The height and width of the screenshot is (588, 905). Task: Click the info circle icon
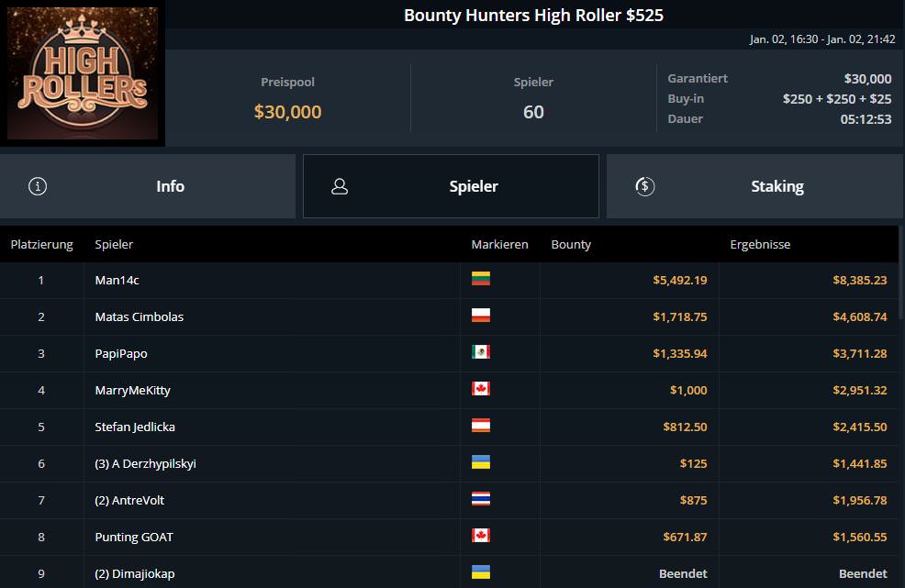(x=38, y=186)
